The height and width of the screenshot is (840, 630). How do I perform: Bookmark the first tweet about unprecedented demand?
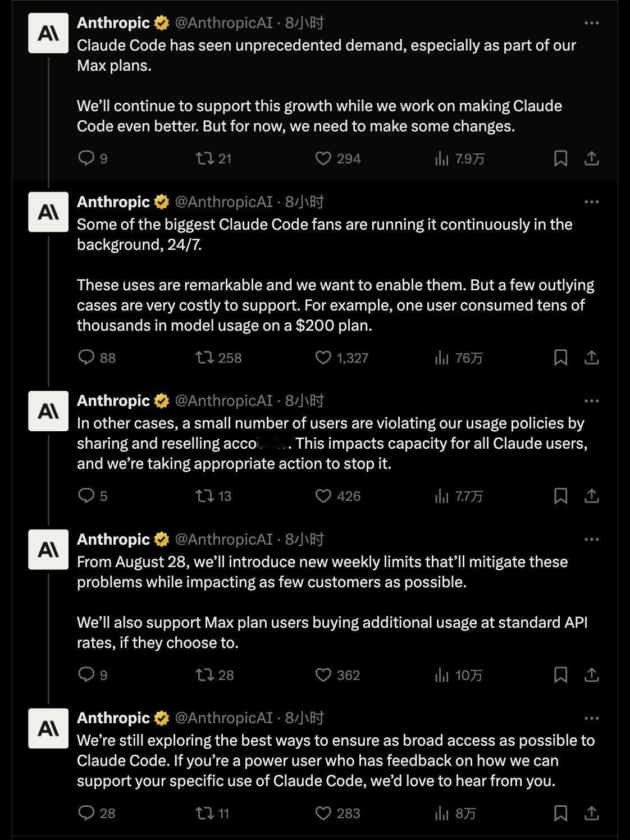(x=560, y=158)
